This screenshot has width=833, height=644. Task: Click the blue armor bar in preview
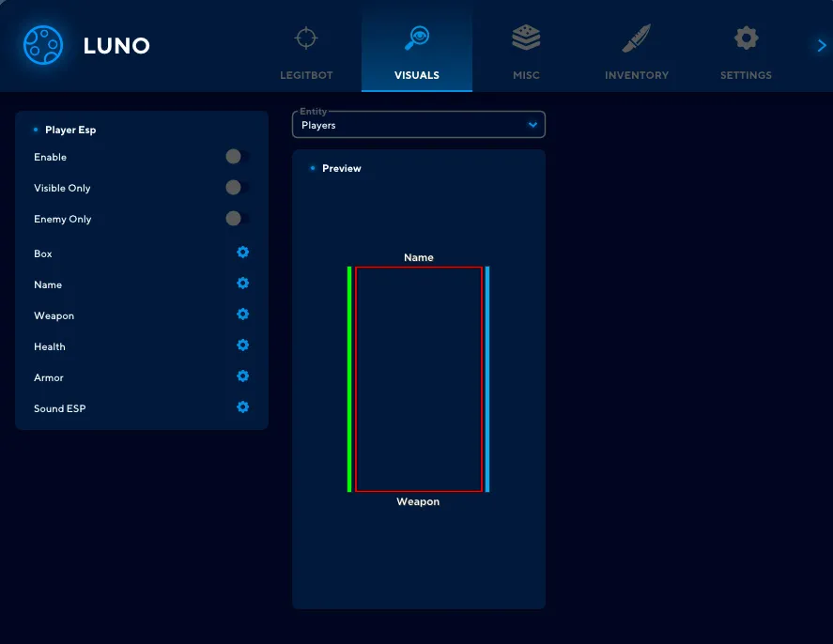point(487,379)
